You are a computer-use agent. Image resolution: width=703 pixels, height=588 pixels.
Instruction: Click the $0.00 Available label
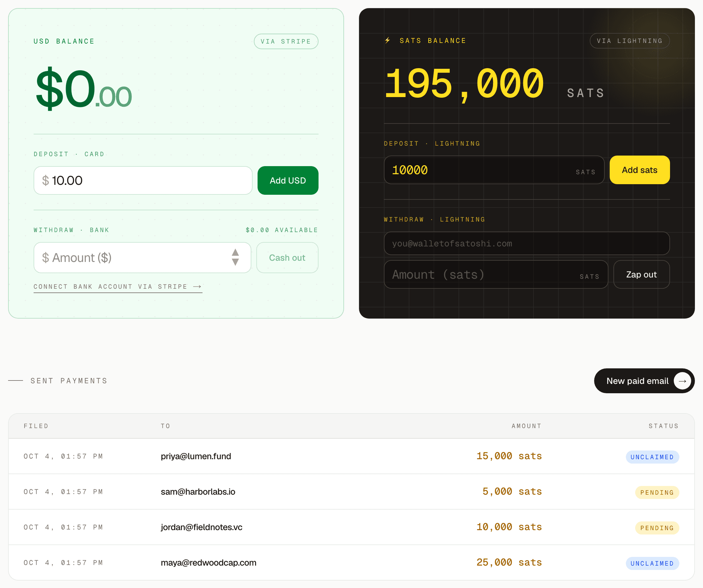[282, 230]
